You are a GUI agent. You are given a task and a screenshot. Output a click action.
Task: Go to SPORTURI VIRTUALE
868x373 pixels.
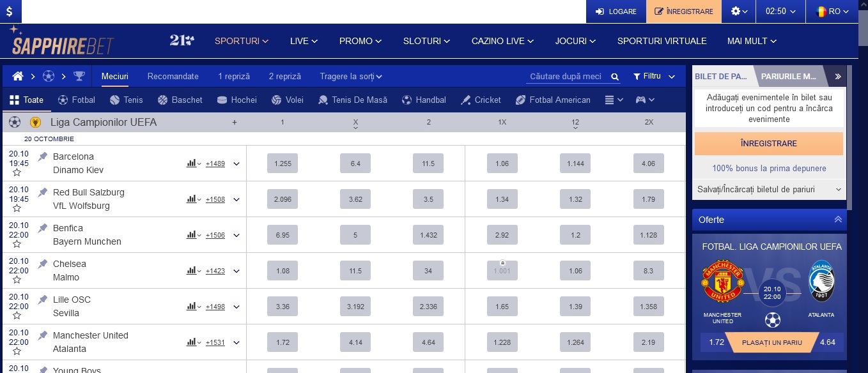[662, 41]
